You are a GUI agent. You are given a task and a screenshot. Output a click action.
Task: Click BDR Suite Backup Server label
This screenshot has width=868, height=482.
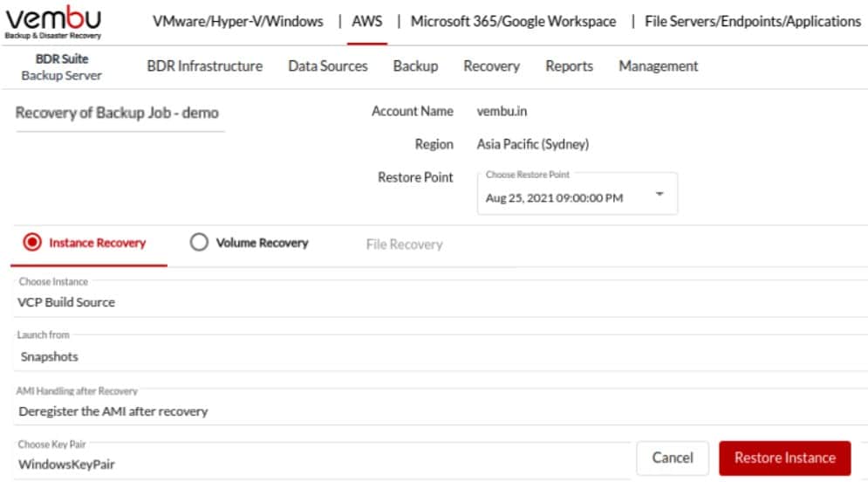61,67
